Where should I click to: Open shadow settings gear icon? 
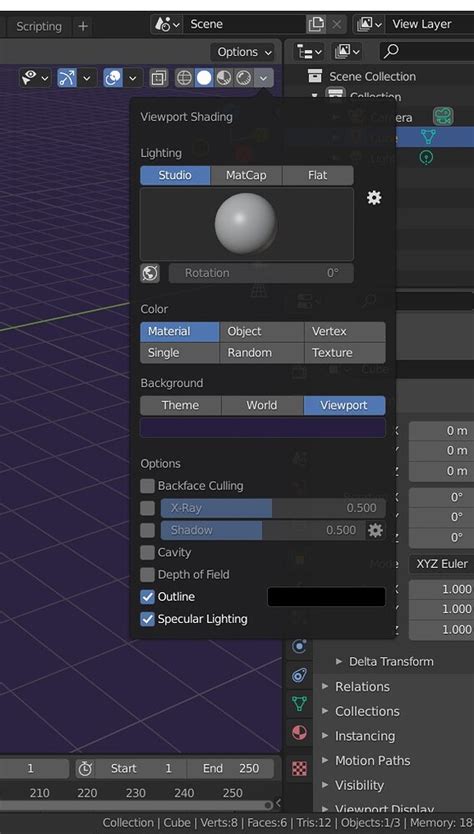(376, 530)
